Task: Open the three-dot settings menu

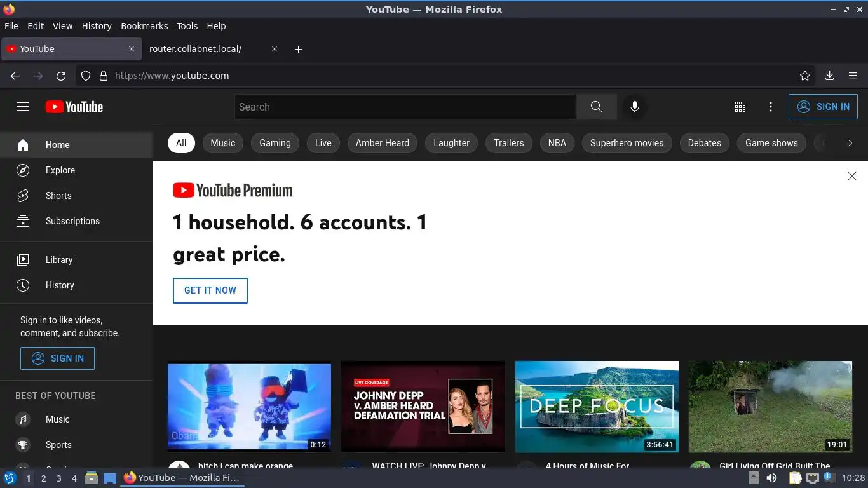Action: tap(771, 107)
